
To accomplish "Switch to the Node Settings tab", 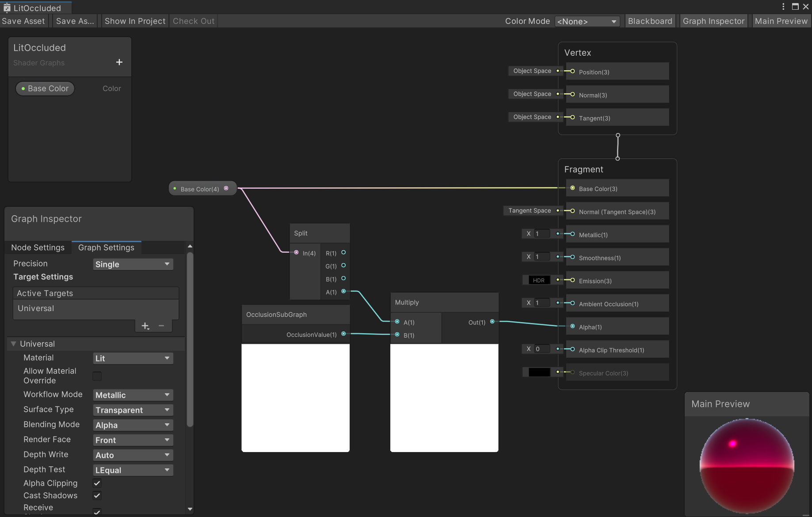I will click(38, 247).
